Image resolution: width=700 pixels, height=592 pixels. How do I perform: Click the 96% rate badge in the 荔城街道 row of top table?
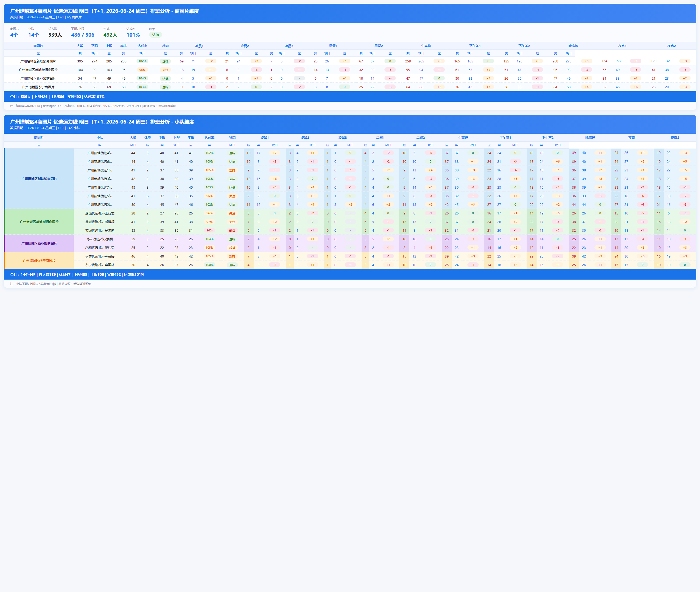pyautogui.click(x=142, y=70)
